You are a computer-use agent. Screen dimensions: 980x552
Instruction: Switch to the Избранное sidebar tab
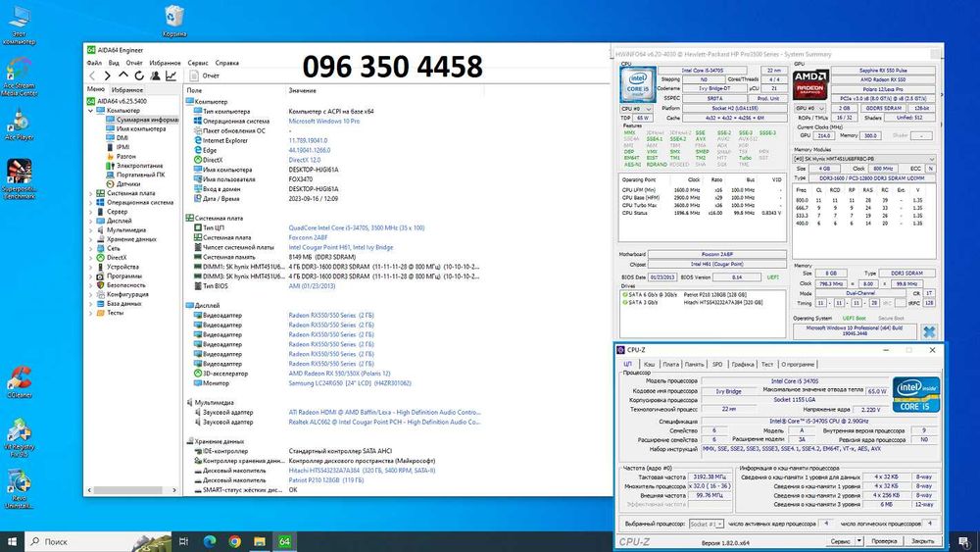tap(127, 90)
